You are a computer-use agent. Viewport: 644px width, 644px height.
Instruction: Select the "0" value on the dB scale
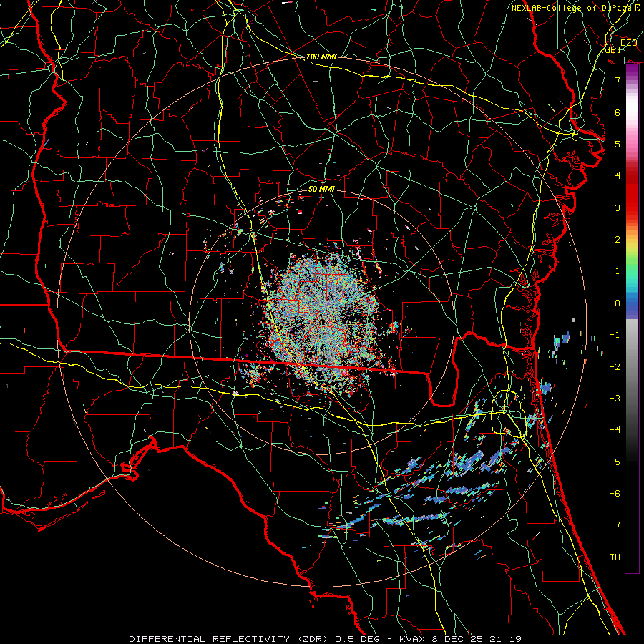coord(618,303)
